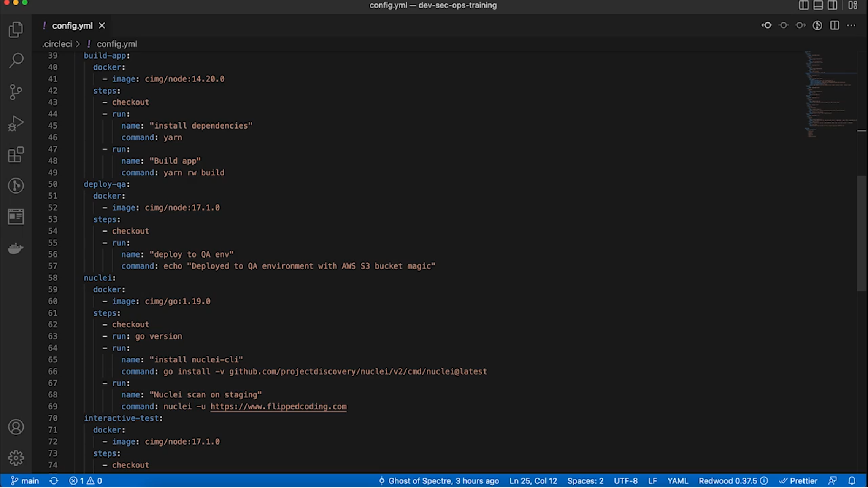Click .circleci folder in breadcrumb
868x488 pixels.
click(x=57, y=44)
